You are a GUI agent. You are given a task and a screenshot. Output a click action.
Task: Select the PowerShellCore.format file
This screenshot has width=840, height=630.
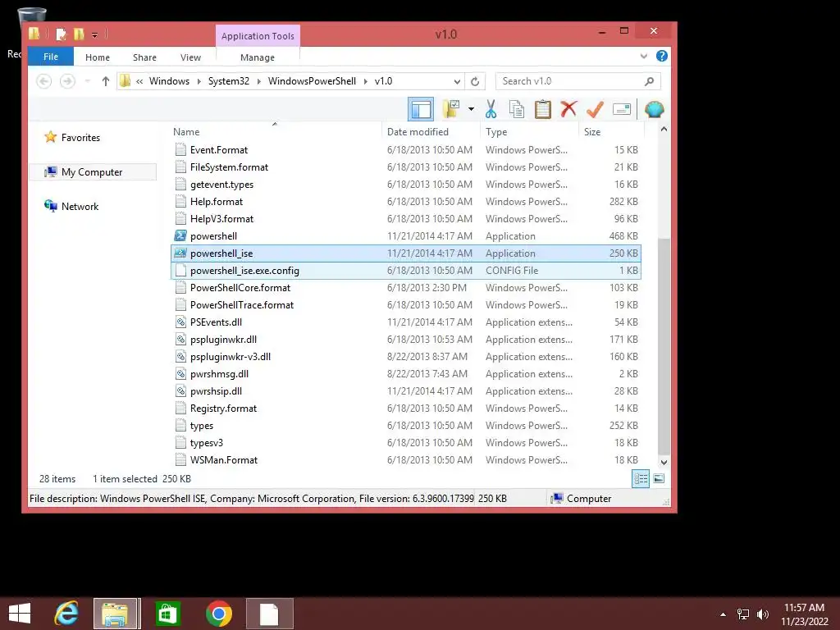[405, 288]
